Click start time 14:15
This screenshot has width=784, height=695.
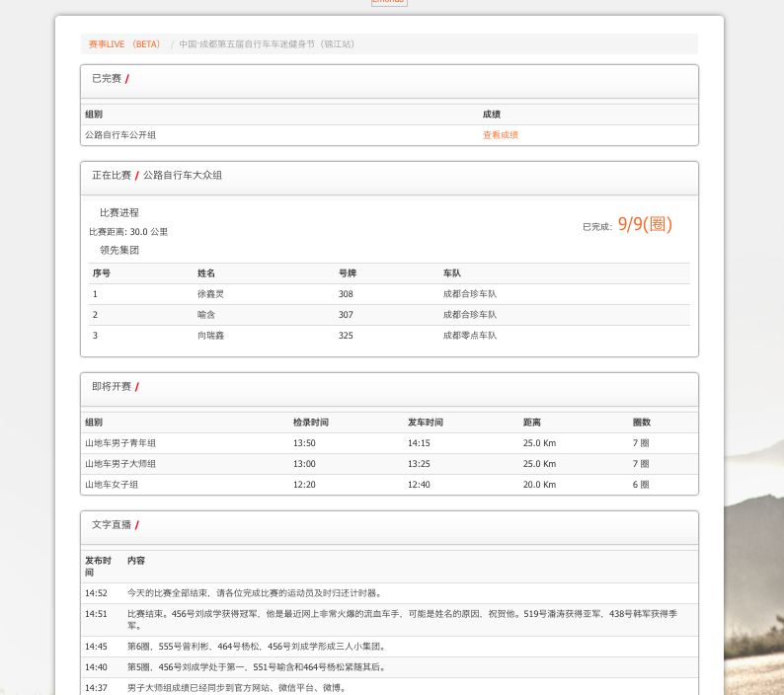[x=419, y=443]
